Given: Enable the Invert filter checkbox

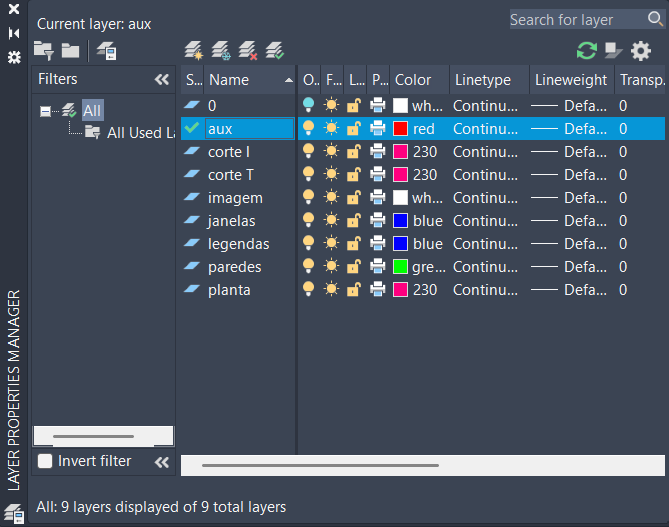Looking at the screenshot, I should point(44,461).
